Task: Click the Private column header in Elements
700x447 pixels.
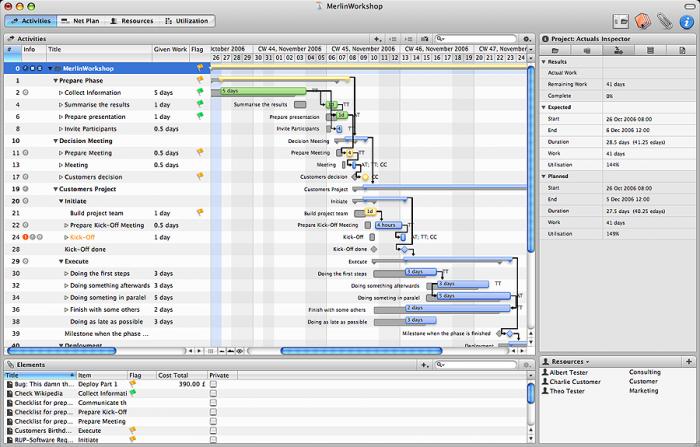Action: 222,376
